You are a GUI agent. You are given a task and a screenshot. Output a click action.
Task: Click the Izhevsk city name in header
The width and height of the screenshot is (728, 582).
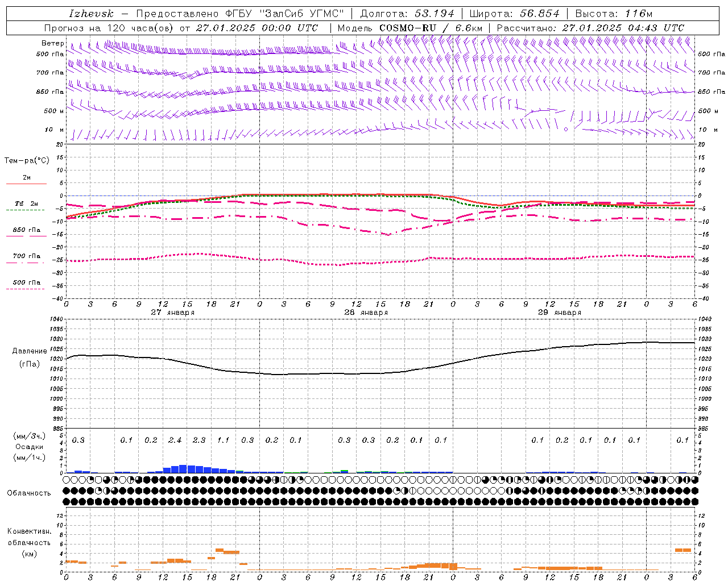(x=91, y=14)
